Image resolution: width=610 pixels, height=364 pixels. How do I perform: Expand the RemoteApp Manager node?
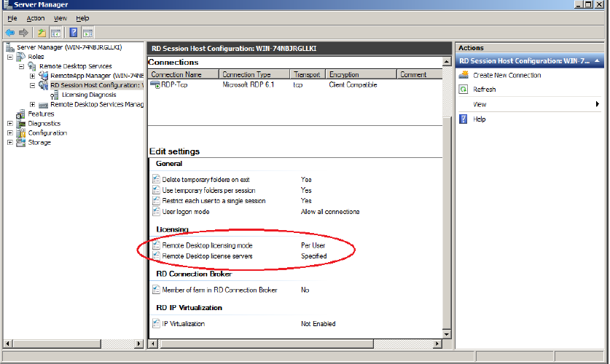click(33, 76)
